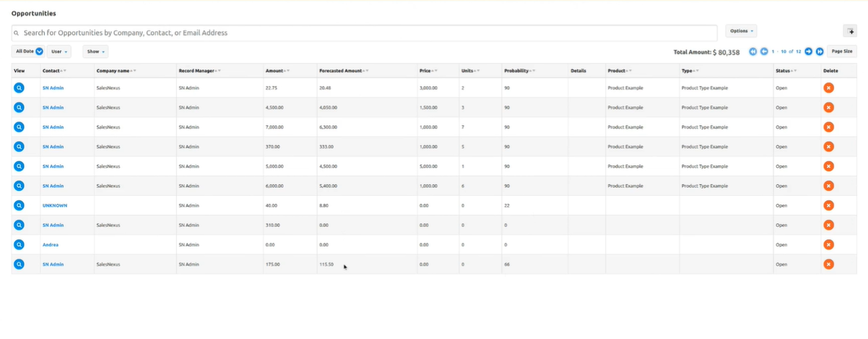
Task: View the Andrea opportunity record
Action: (19, 244)
